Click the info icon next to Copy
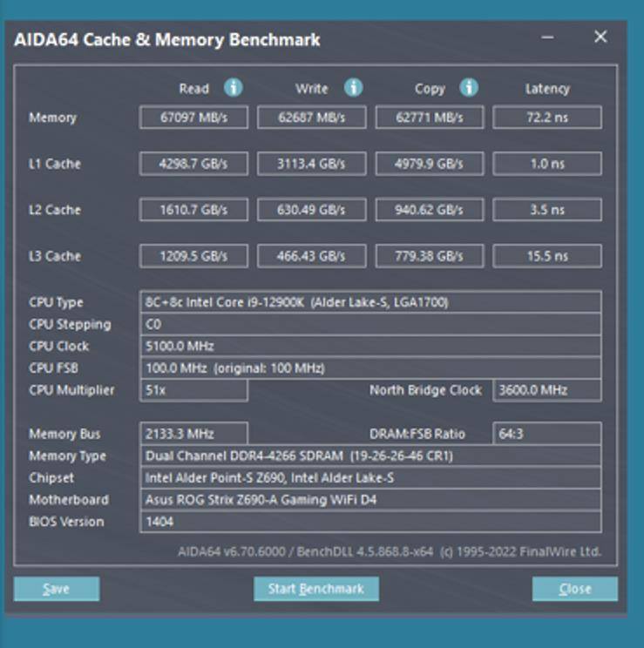The height and width of the screenshot is (648, 644). tap(469, 88)
